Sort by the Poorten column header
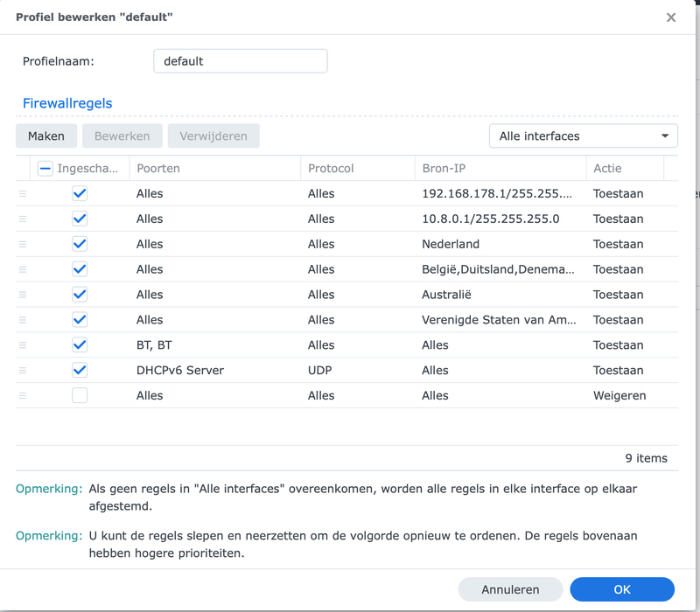700x612 pixels. (x=214, y=168)
